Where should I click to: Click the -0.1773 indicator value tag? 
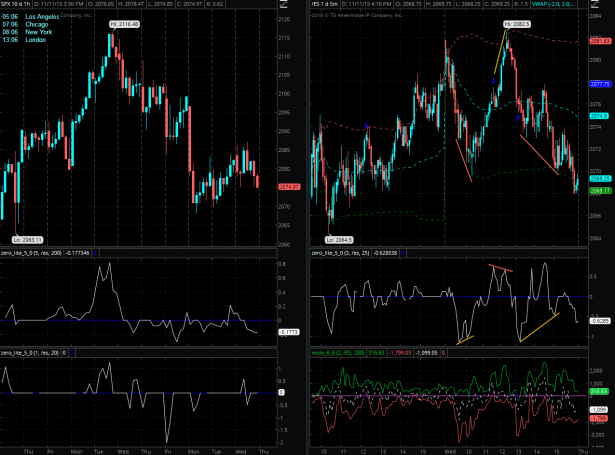click(289, 331)
